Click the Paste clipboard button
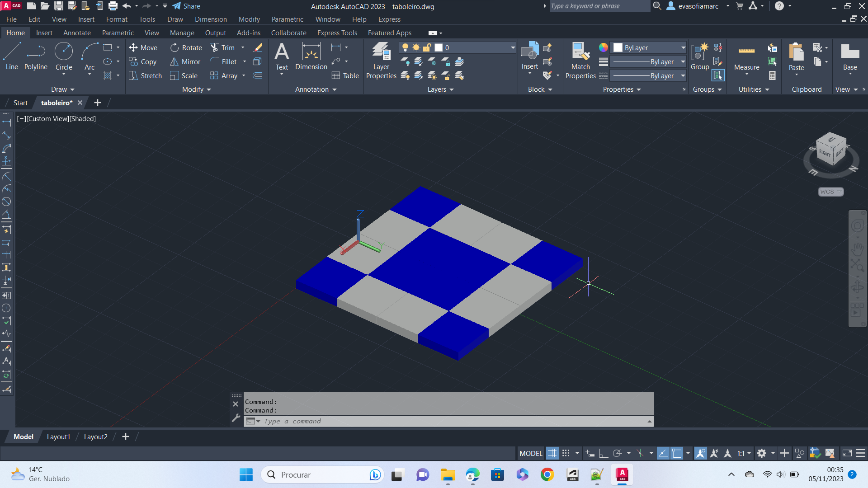 click(x=796, y=56)
